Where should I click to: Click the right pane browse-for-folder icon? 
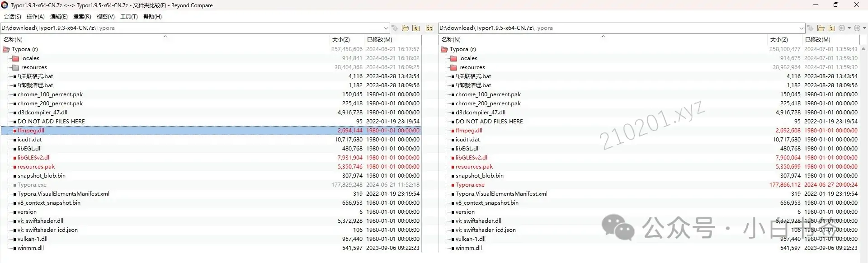(x=821, y=28)
